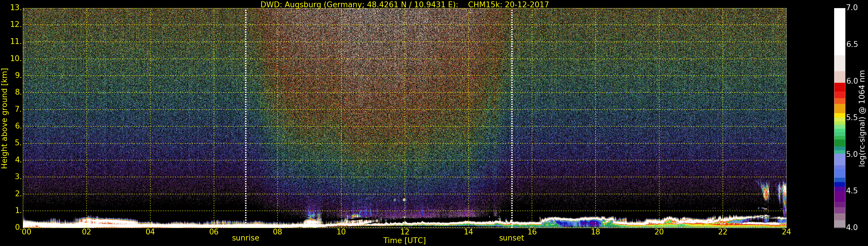The height and width of the screenshot is (246, 868).
Task: Click the '22' time axis tick label
Action: pyautogui.click(x=723, y=232)
